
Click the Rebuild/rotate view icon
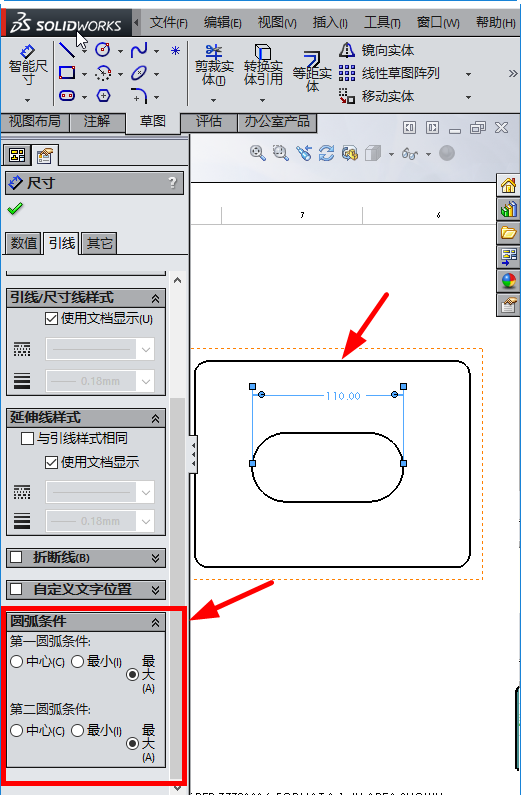point(326,153)
